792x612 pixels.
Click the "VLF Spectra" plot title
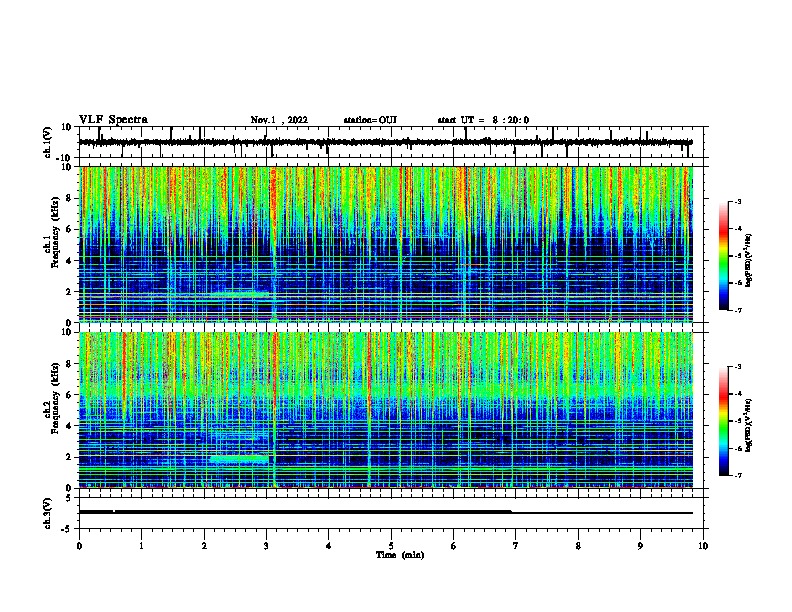tap(113, 120)
